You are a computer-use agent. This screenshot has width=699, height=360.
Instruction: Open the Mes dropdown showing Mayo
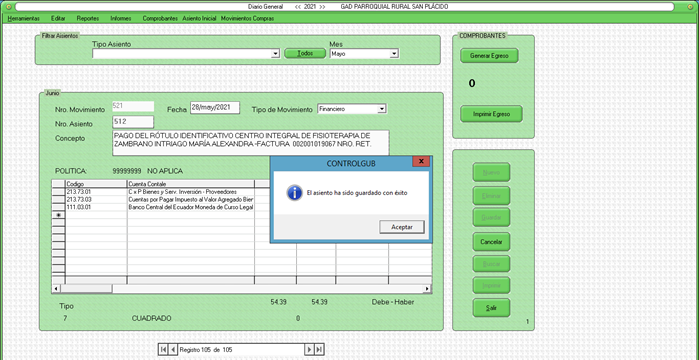[394, 54]
